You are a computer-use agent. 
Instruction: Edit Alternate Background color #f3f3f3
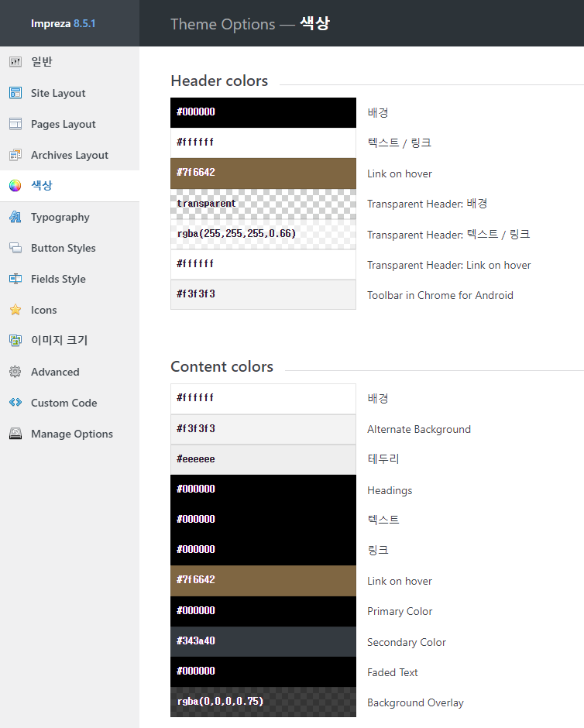tap(263, 429)
